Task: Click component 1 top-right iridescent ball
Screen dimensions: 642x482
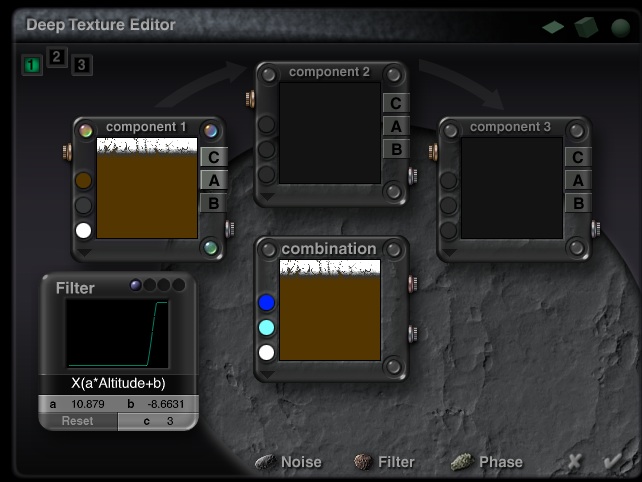Action: tap(210, 131)
